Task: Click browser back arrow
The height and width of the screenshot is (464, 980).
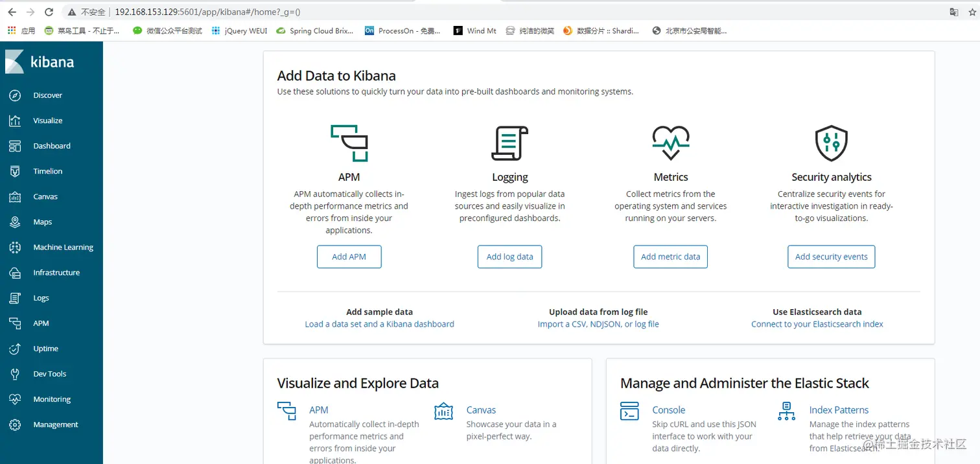Action: coord(12,12)
